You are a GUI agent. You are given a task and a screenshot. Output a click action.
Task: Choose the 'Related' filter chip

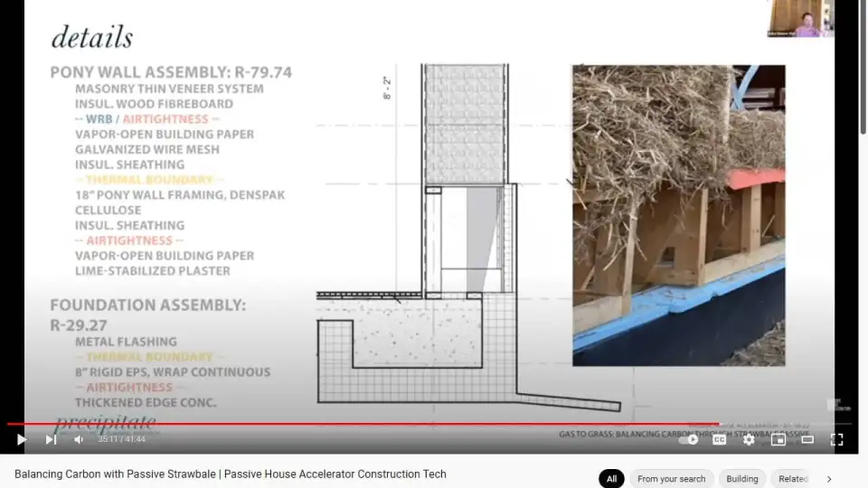click(793, 479)
